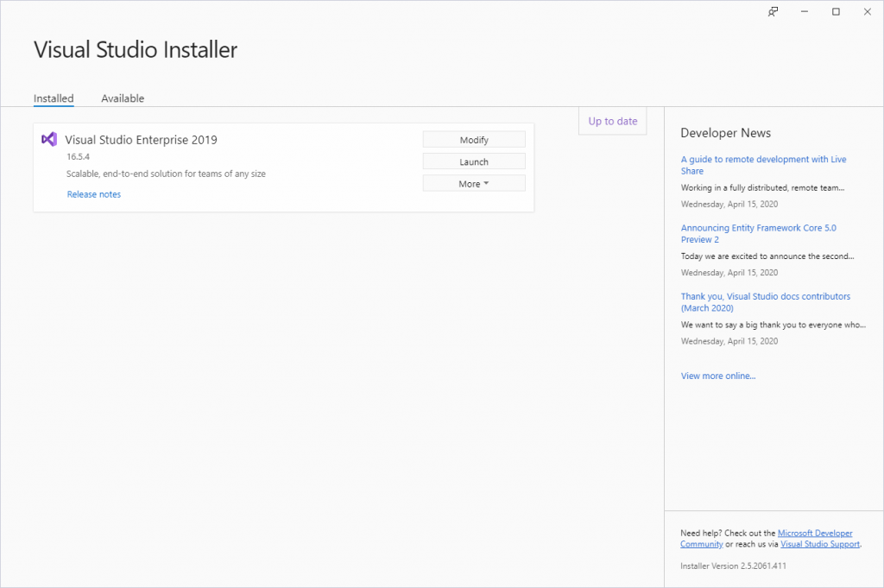Click the Visual Studio Installer title
884x588 pixels.
[136, 49]
